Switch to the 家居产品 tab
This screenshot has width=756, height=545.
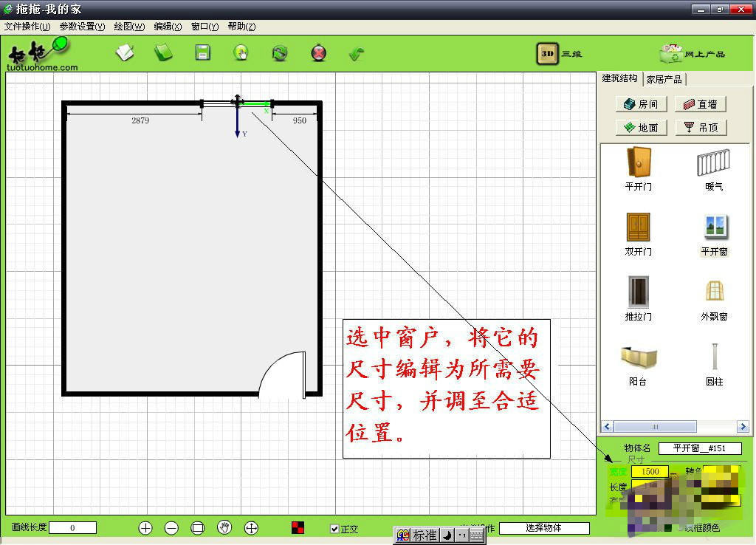coord(664,80)
